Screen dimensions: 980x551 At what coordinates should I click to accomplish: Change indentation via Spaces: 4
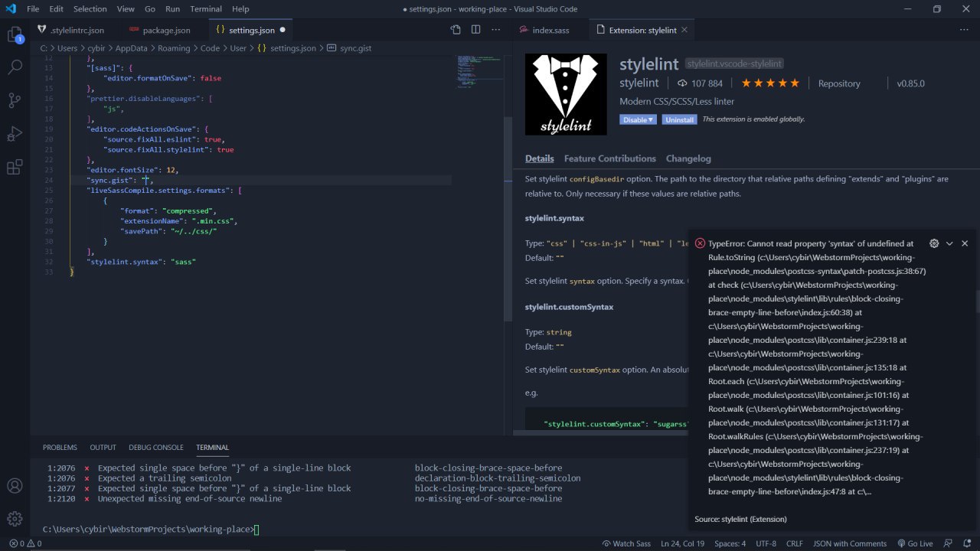click(730, 543)
